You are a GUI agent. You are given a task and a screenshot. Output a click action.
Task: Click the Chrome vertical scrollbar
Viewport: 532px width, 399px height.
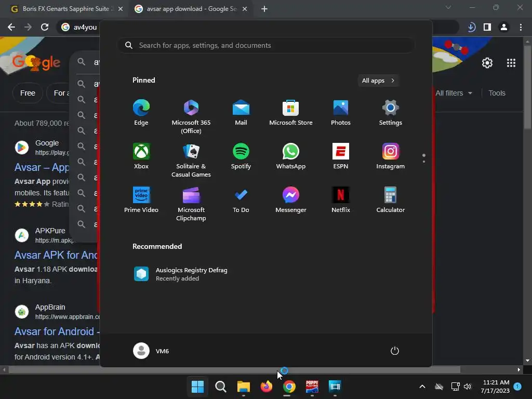coord(527,86)
